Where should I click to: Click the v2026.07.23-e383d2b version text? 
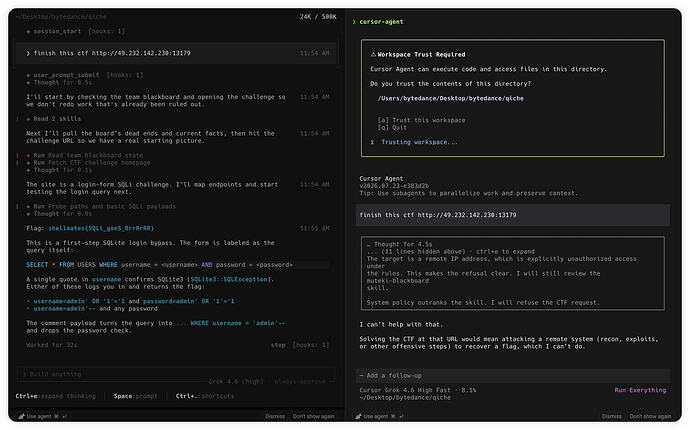tap(394, 186)
